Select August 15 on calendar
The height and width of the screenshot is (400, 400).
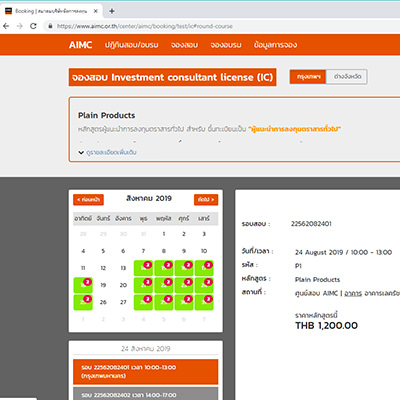(164, 268)
